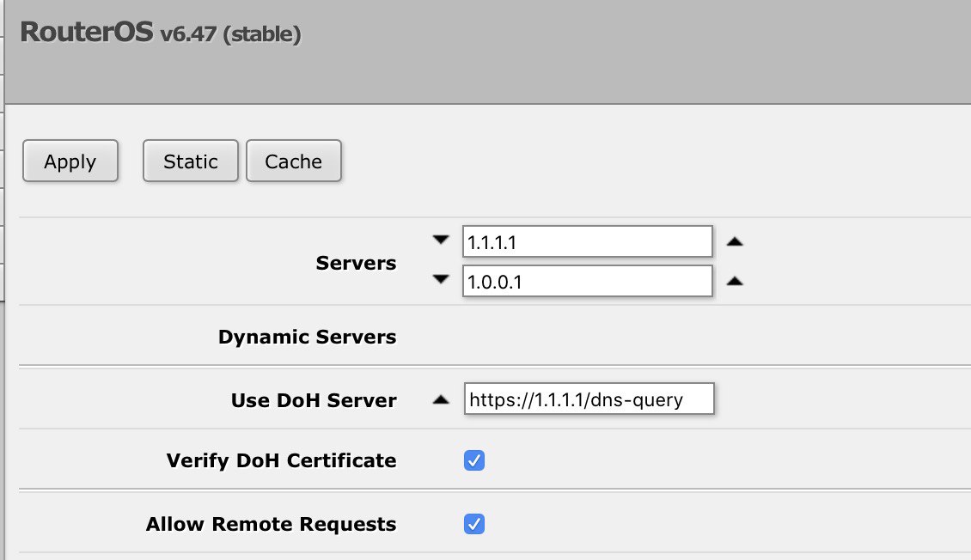Click the Verify DoH Certificate label

click(x=281, y=460)
